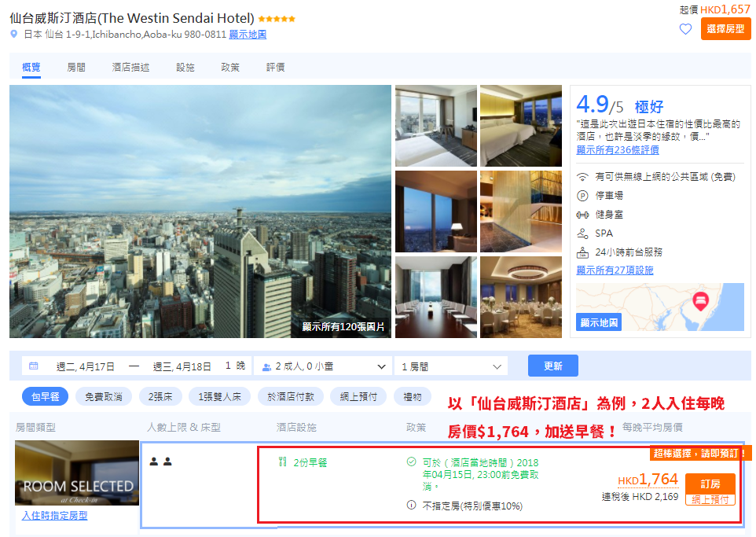Click the two-person occupancy icon
Screen dimensions: 756x537
[x=160, y=462]
